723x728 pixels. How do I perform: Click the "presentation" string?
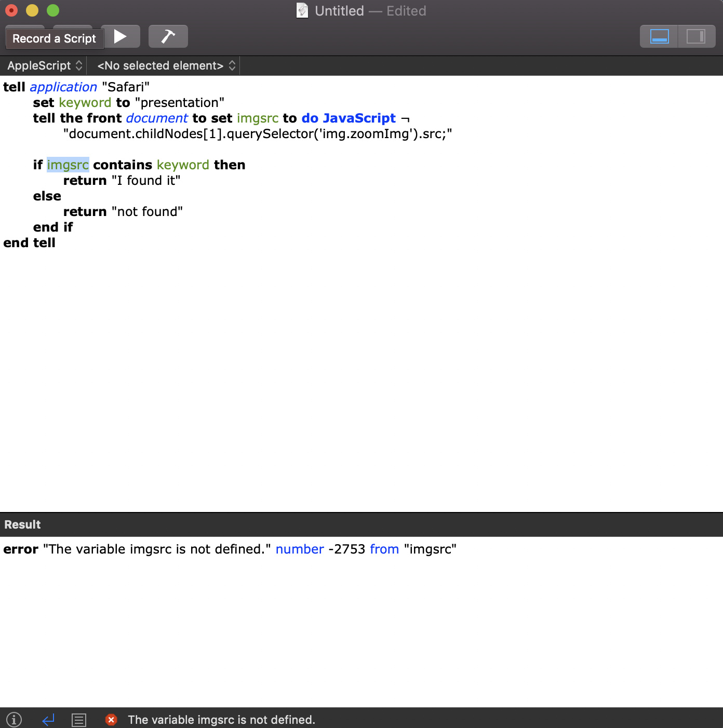click(180, 102)
